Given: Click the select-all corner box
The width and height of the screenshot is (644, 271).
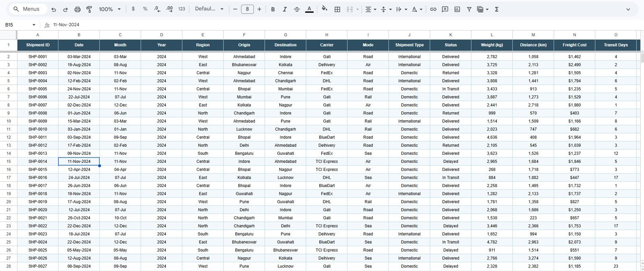Looking at the screenshot, I should (x=8, y=35).
